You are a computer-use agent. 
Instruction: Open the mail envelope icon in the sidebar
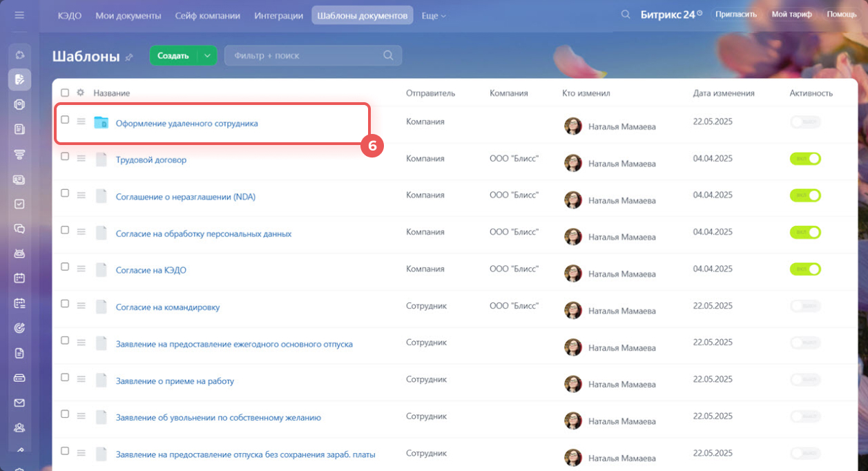pyautogui.click(x=19, y=403)
